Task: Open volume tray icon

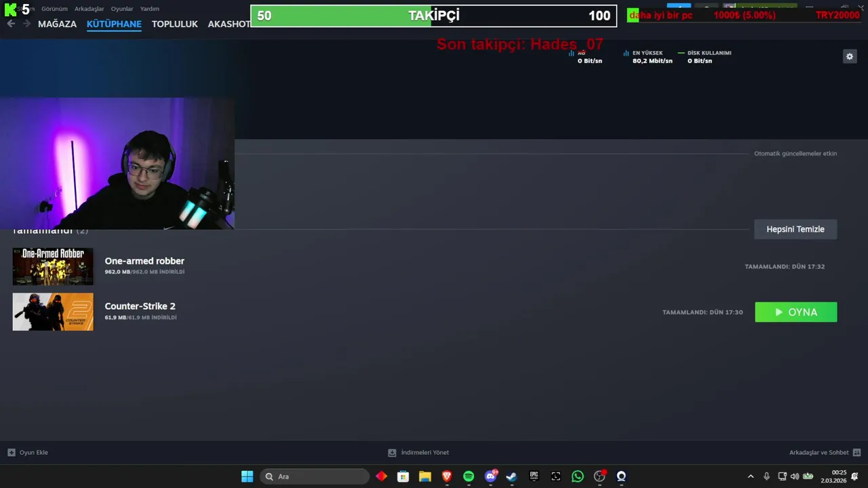Action: click(x=795, y=476)
